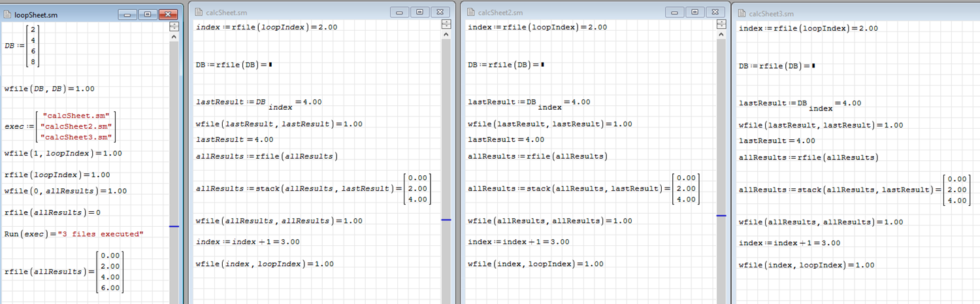Maximize the loopSheet.sm window
Image resolution: width=980 pixels, height=304 pixels.
(147, 14)
